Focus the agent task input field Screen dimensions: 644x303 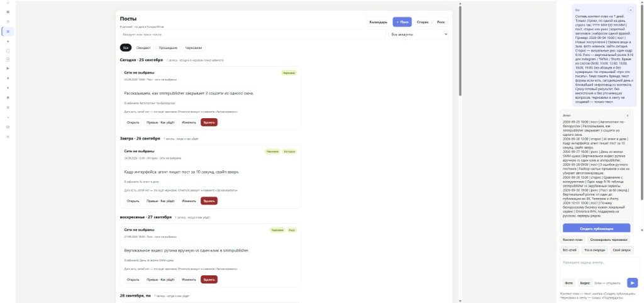click(x=599, y=267)
